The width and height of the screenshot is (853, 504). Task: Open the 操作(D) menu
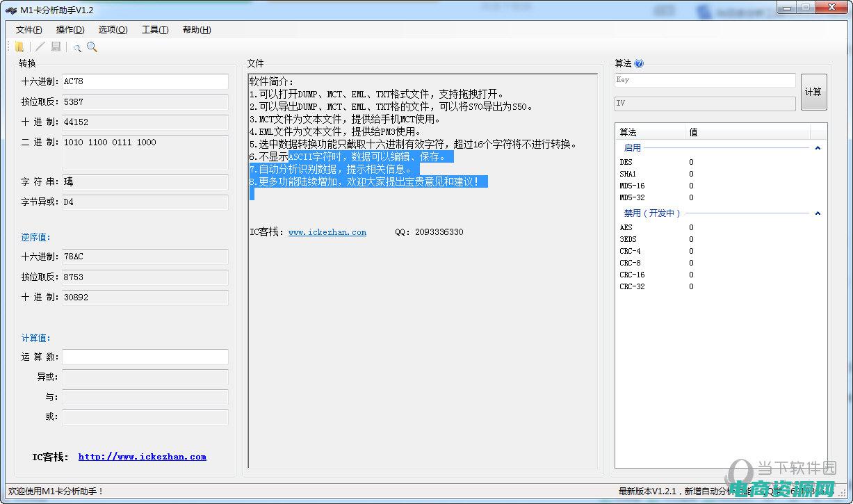(70, 30)
